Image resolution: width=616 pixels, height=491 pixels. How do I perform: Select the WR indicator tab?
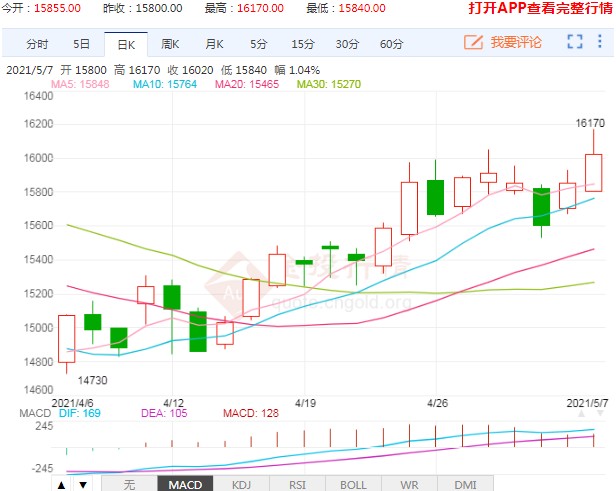409,484
